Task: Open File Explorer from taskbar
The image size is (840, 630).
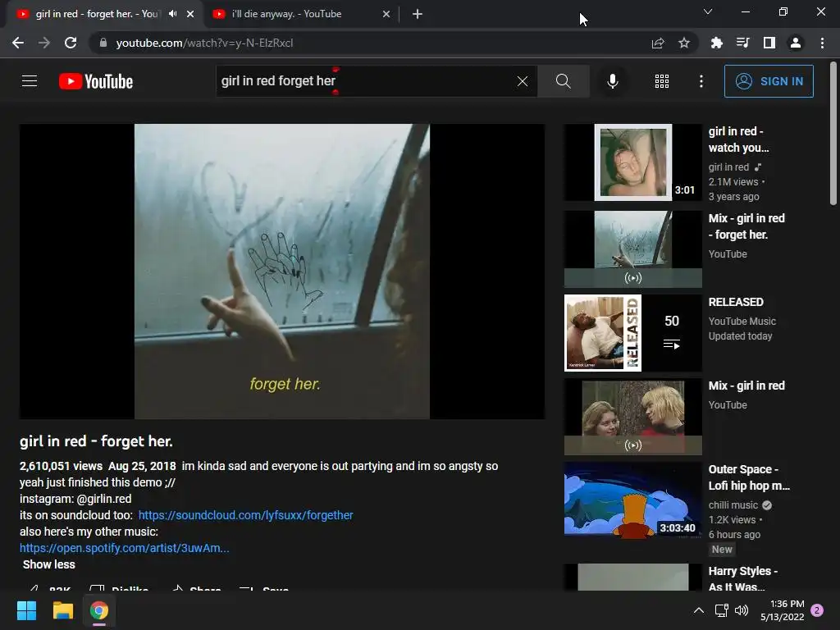Action: click(62, 610)
